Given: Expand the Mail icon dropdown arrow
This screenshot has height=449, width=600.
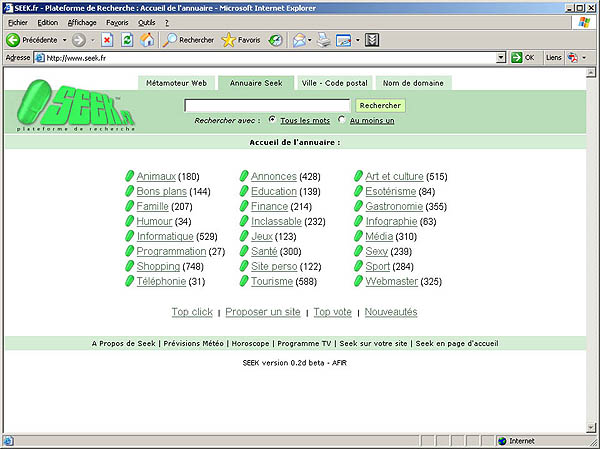Looking at the screenshot, I should [310, 40].
